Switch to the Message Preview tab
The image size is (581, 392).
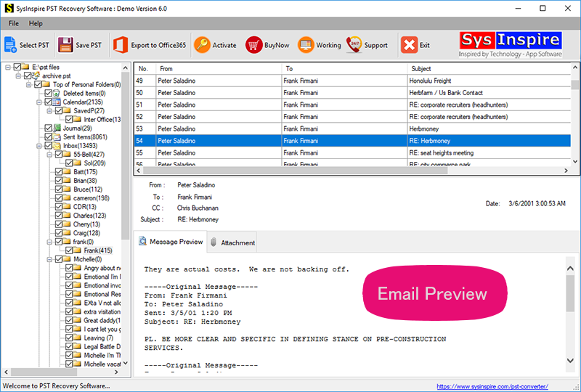171,242
